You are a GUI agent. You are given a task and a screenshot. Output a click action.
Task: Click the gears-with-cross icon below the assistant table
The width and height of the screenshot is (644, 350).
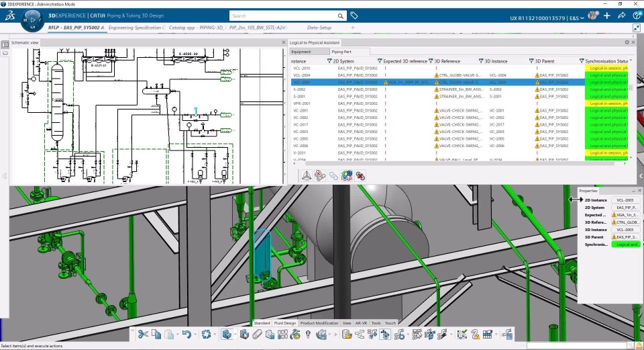[320, 176]
